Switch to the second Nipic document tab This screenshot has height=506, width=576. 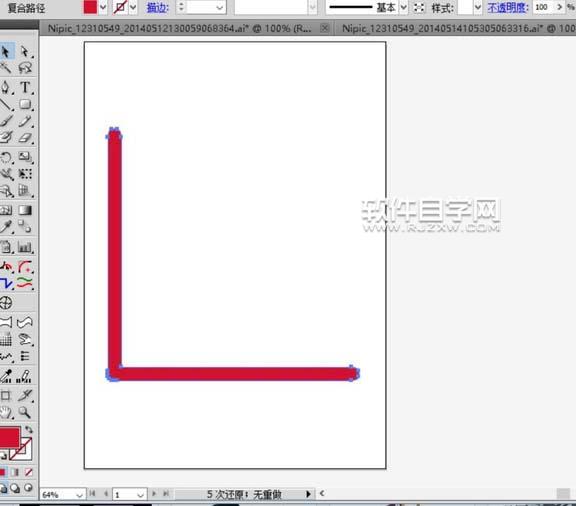(x=457, y=28)
